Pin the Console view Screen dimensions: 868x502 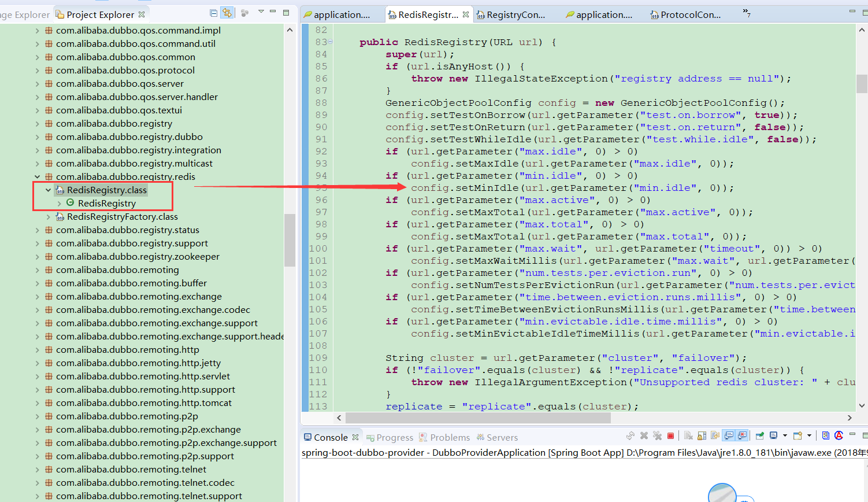click(x=759, y=435)
